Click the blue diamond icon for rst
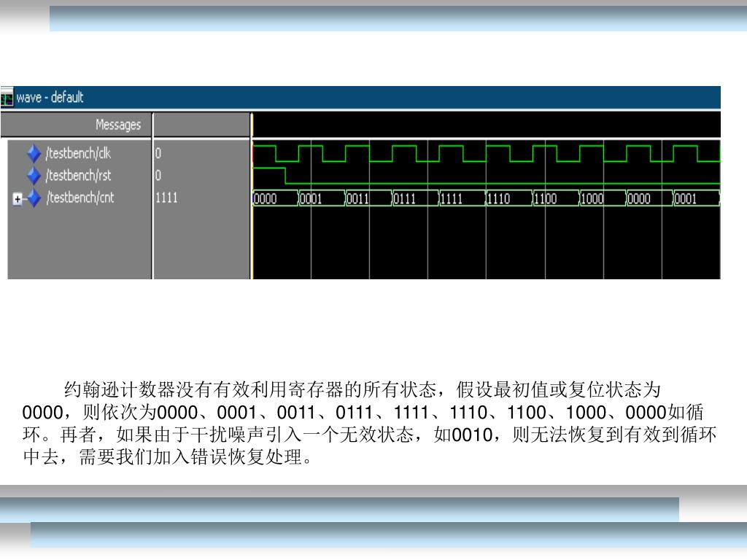 pos(34,175)
